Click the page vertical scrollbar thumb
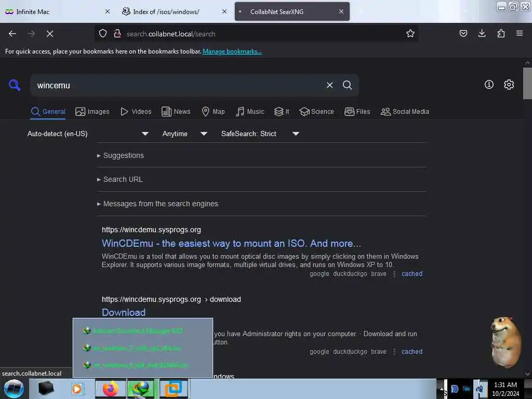 click(527, 83)
